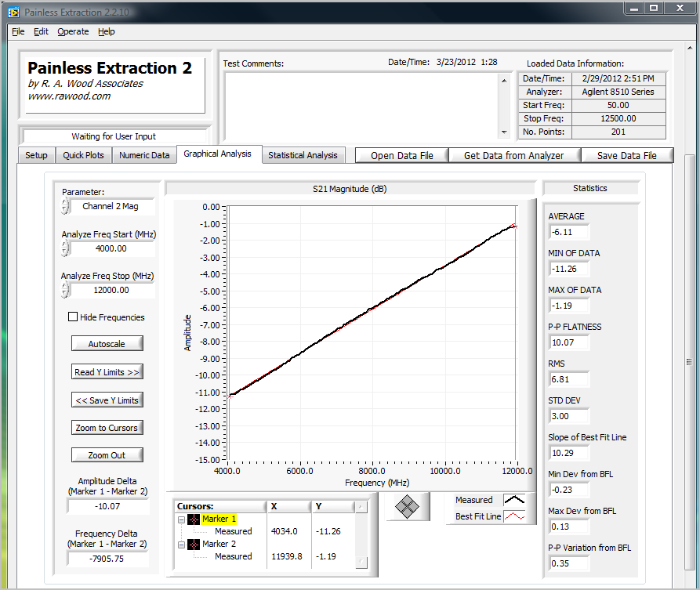Click the main window scrollbar up arrow

coord(690,48)
